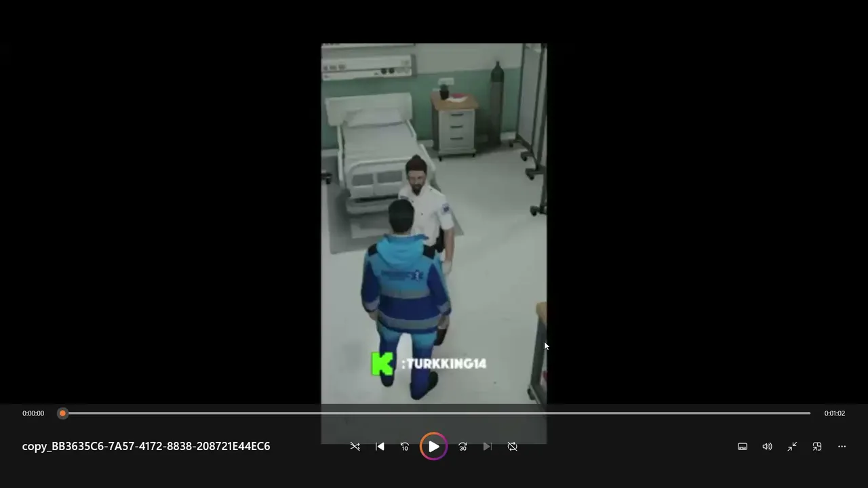Viewport: 868px width, 488px height.
Task: Open the captions and subtitles menu
Action: [743, 447]
